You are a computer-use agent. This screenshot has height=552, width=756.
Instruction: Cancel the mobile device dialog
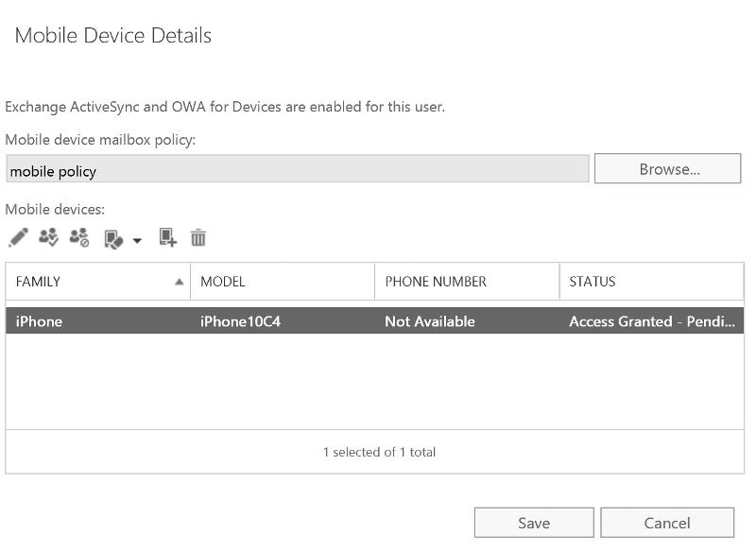pos(667,523)
